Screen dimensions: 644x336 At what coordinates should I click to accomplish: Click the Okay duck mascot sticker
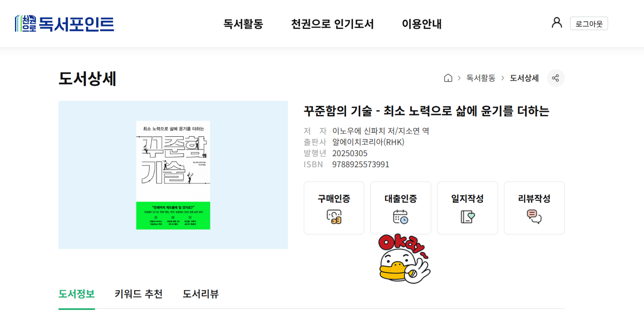pyautogui.click(x=405, y=259)
